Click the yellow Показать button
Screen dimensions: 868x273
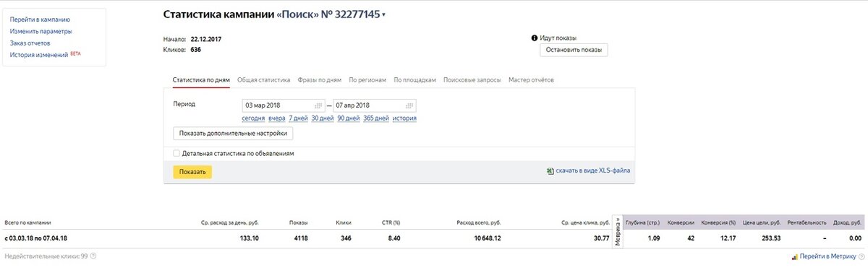[x=192, y=172]
